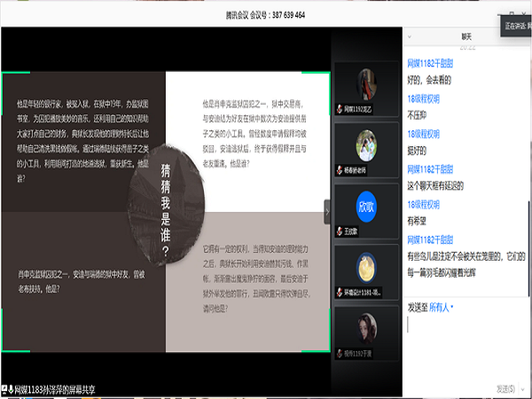Click in the chat message input box
Viewport: 532px width, 399px height.
pyautogui.click(x=461, y=346)
